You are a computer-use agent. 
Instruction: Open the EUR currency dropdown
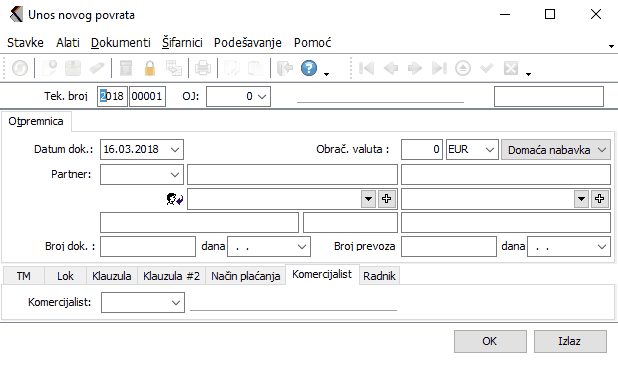click(x=490, y=150)
